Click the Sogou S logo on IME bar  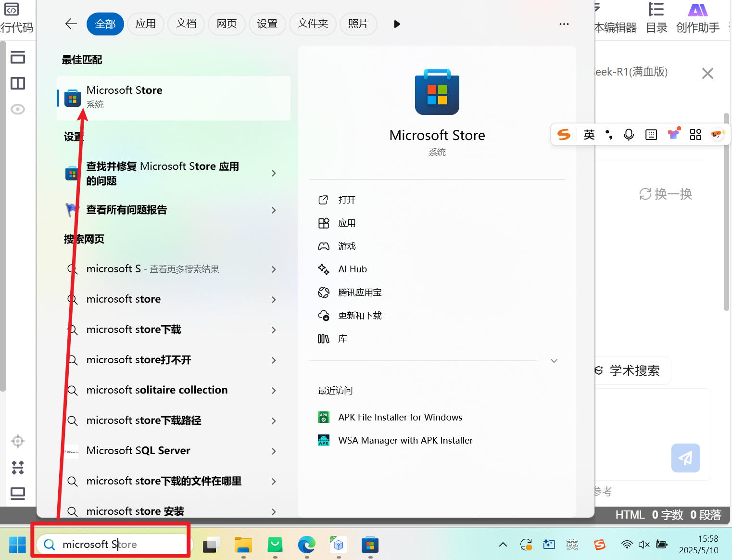(x=564, y=134)
